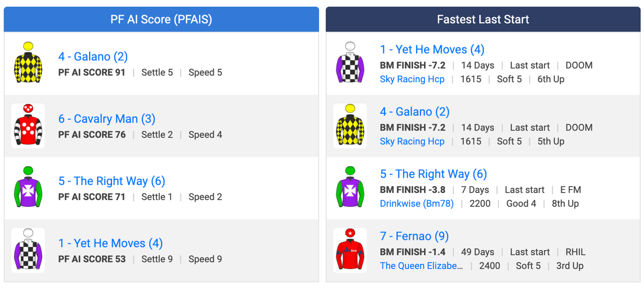This screenshot has height=289, width=644.
Task: Open '6 - Cavalry Man (3)' runner link
Action: click(107, 119)
